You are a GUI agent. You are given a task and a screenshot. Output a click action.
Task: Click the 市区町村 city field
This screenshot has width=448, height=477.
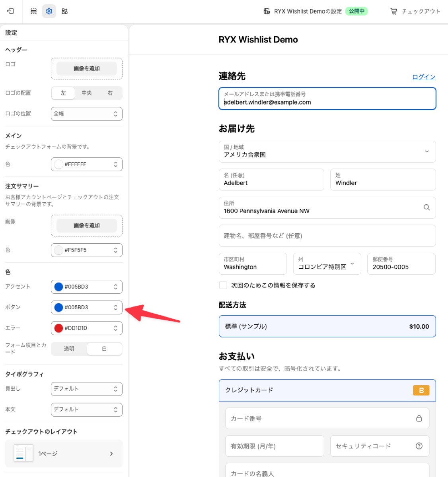click(253, 264)
